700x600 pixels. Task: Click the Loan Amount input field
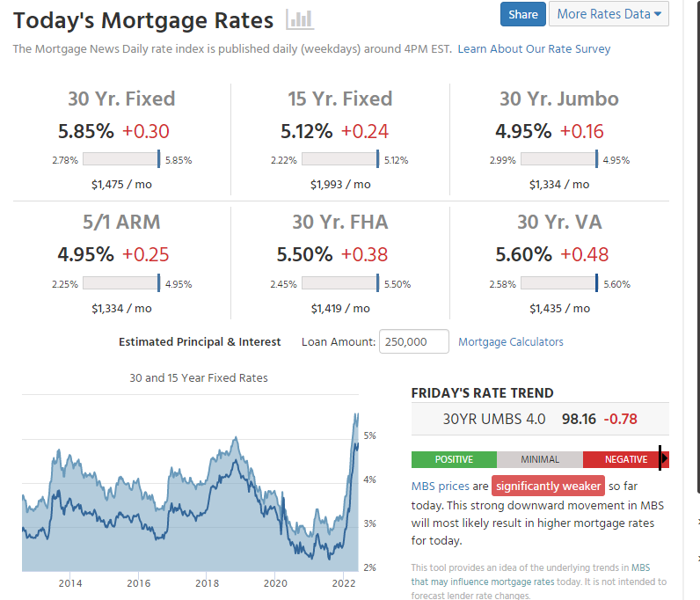(x=414, y=341)
